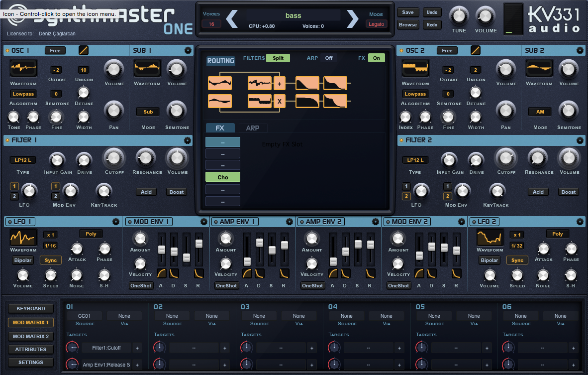Toggle the FX On switch

click(377, 58)
